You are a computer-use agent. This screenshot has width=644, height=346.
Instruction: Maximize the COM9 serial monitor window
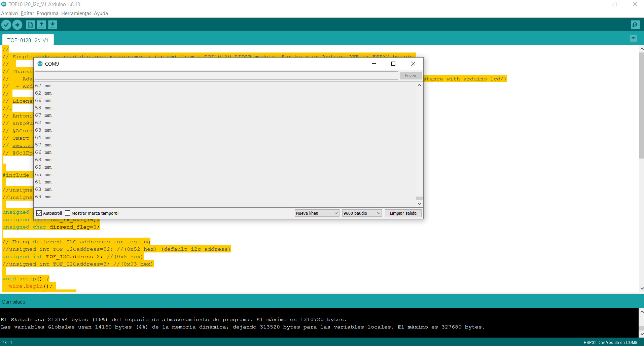(393, 64)
